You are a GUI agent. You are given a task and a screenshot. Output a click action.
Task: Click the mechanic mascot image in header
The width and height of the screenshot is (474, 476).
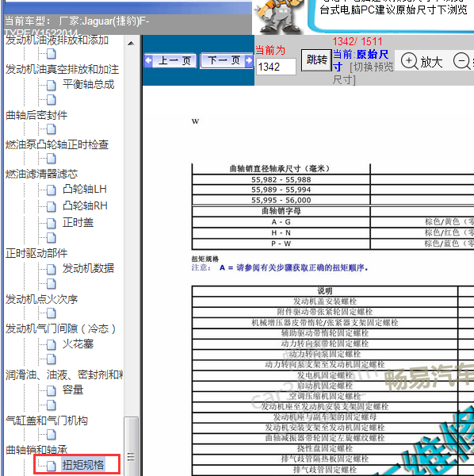click(278, 17)
